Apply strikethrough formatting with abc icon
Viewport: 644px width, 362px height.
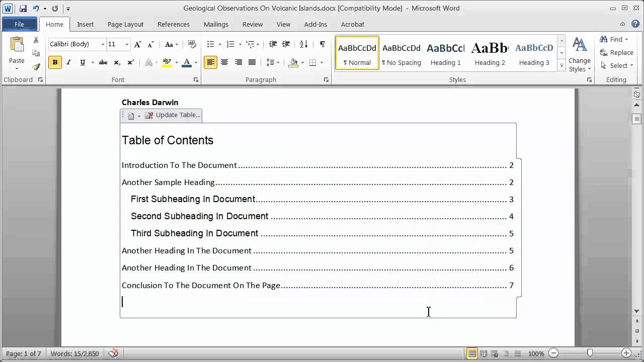(103, 62)
